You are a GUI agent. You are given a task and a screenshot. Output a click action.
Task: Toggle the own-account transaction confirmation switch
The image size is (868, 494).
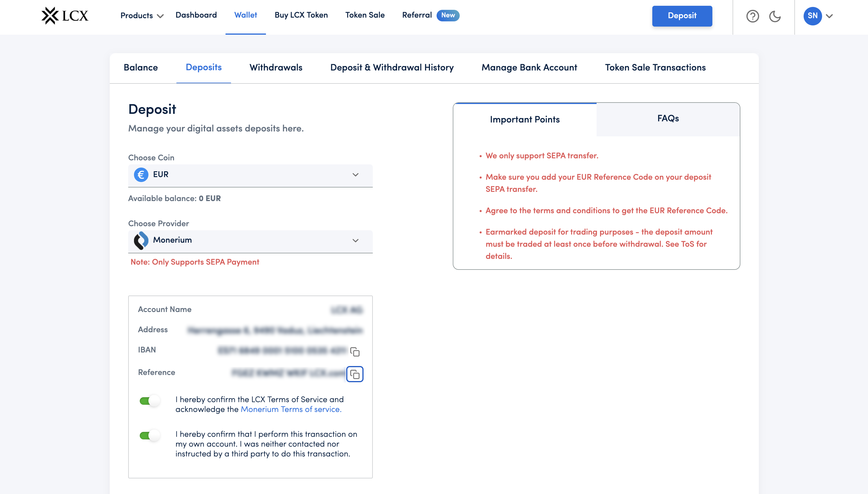coord(150,435)
